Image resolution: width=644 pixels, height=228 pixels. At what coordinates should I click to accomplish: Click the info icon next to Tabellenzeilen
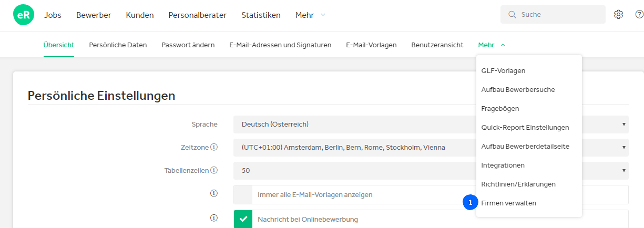coord(214,170)
